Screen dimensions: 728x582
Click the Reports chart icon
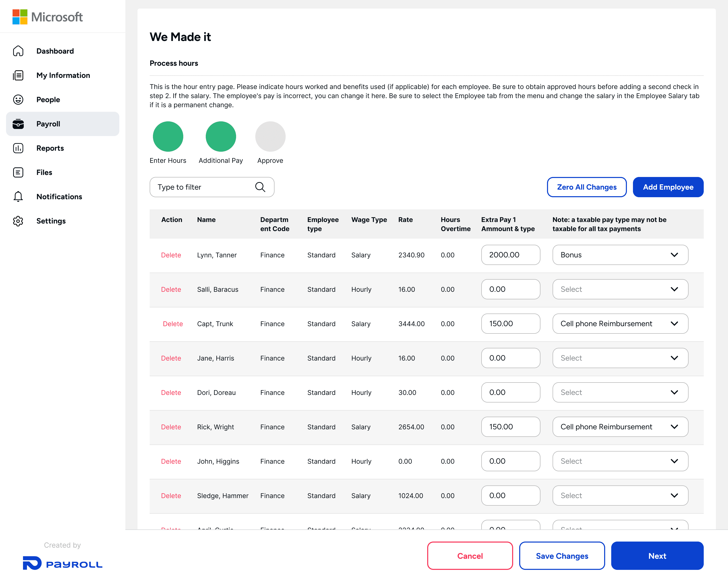pyautogui.click(x=18, y=148)
